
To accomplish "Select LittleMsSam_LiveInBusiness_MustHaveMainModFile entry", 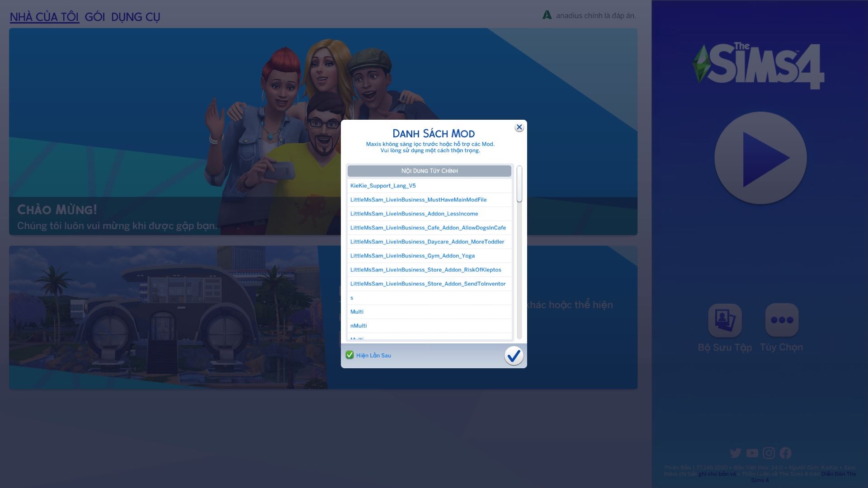I will [429, 200].
